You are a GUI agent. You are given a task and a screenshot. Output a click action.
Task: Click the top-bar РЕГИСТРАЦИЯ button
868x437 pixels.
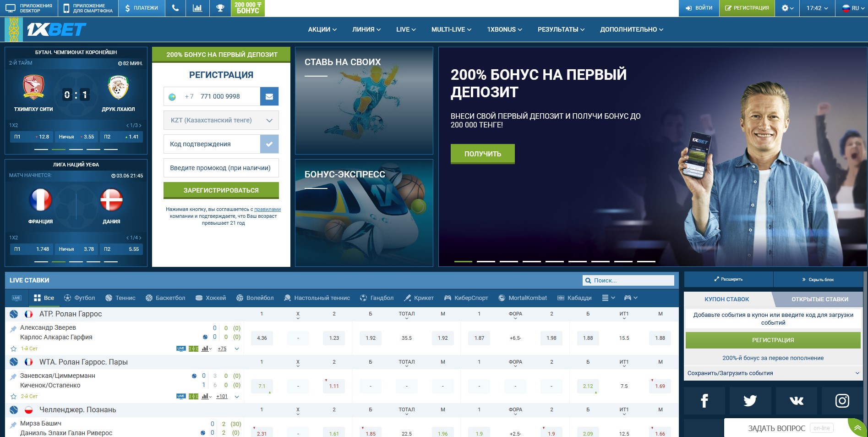click(747, 8)
